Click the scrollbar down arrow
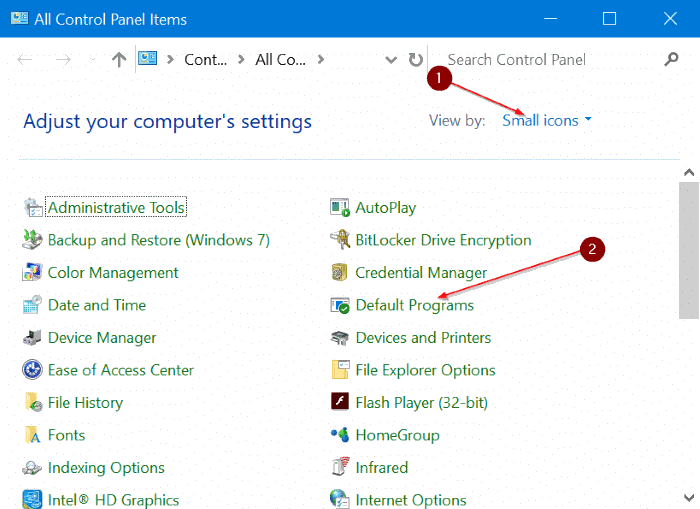The height and width of the screenshot is (509, 700). pyautogui.click(x=689, y=497)
